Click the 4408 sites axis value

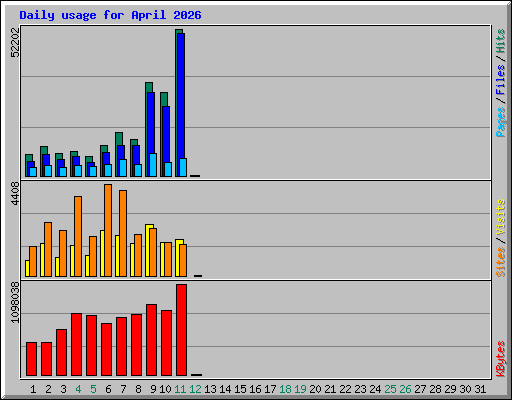tap(15, 194)
